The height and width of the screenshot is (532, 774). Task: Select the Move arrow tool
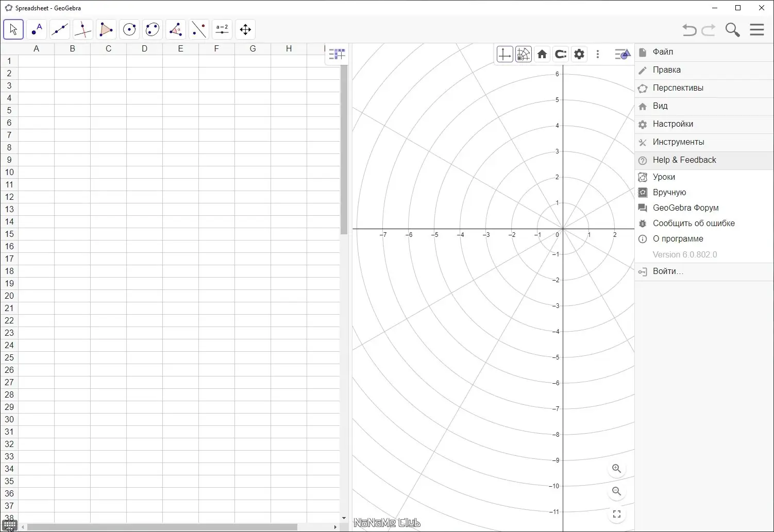[x=13, y=29]
